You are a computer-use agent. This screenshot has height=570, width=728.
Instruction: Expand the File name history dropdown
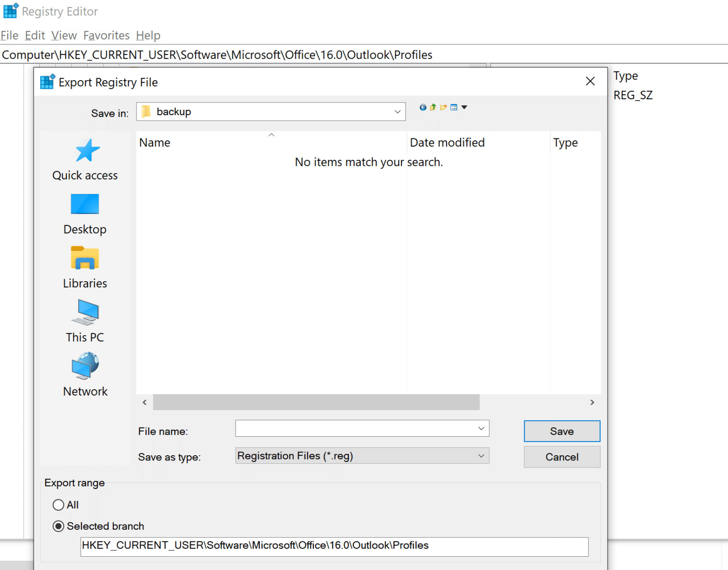coord(481,428)
